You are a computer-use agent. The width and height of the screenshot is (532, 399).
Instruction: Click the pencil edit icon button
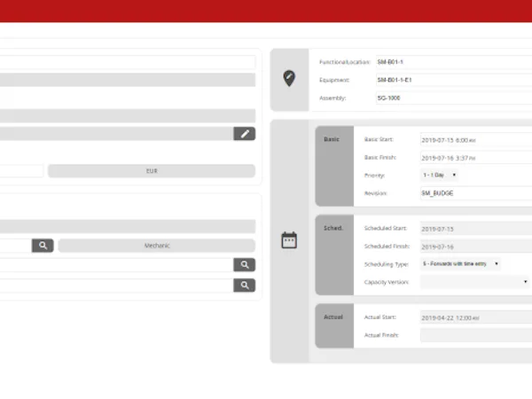click(245, 134)
